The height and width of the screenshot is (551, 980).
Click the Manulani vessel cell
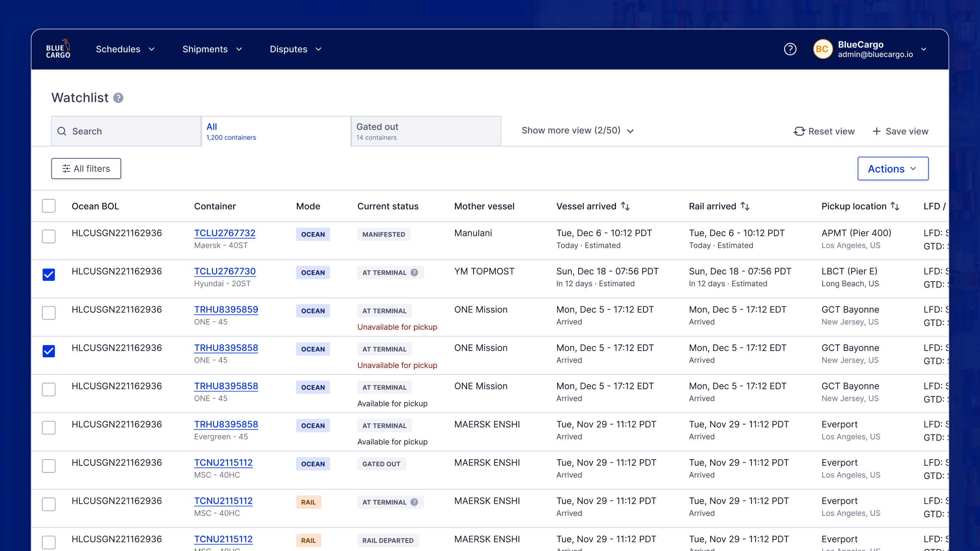(x=473, y=233)
